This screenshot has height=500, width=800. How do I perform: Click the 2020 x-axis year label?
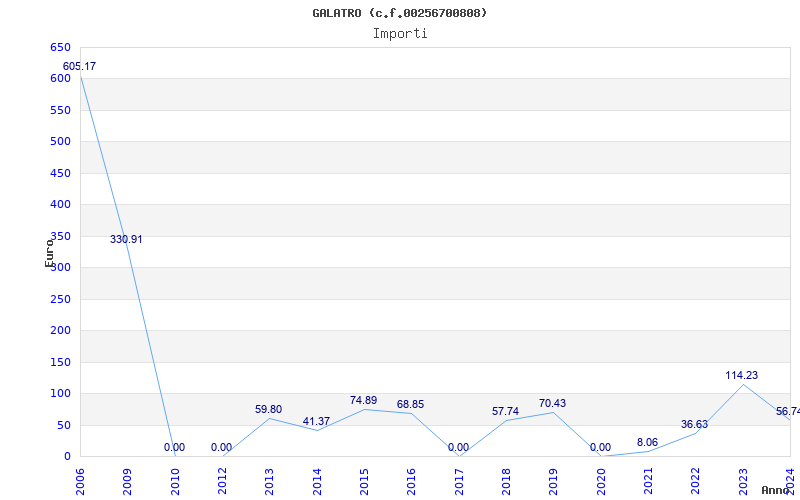[x=601, y=482]
